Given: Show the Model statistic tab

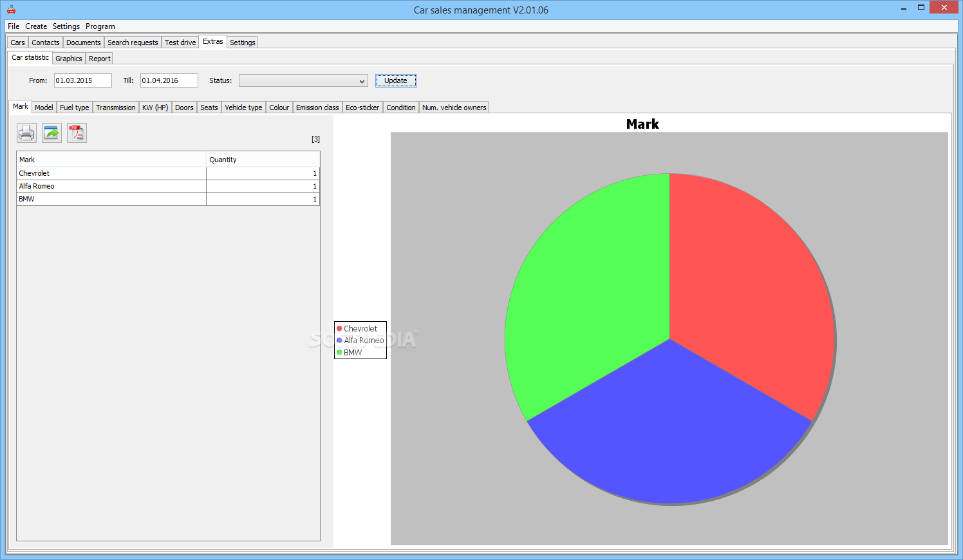Looking at the screenshot, I should pos(44,107).
